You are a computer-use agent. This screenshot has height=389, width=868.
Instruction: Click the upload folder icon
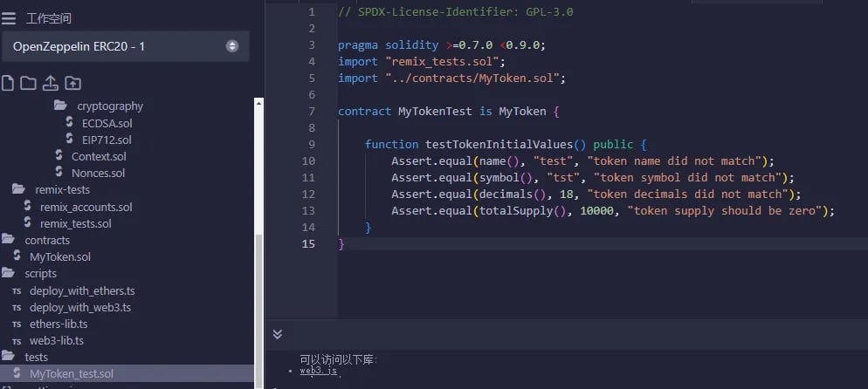pos(73,84)
